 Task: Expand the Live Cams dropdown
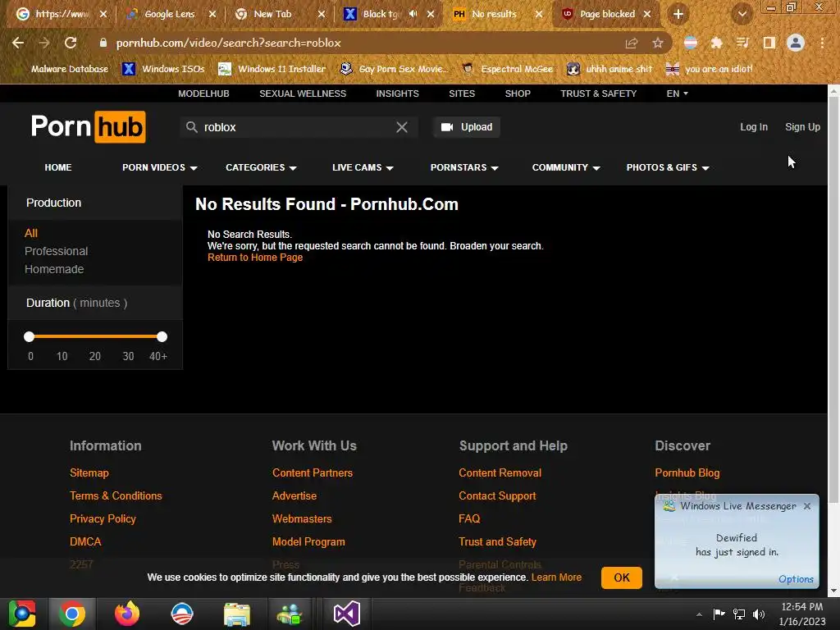click(363, 167)
